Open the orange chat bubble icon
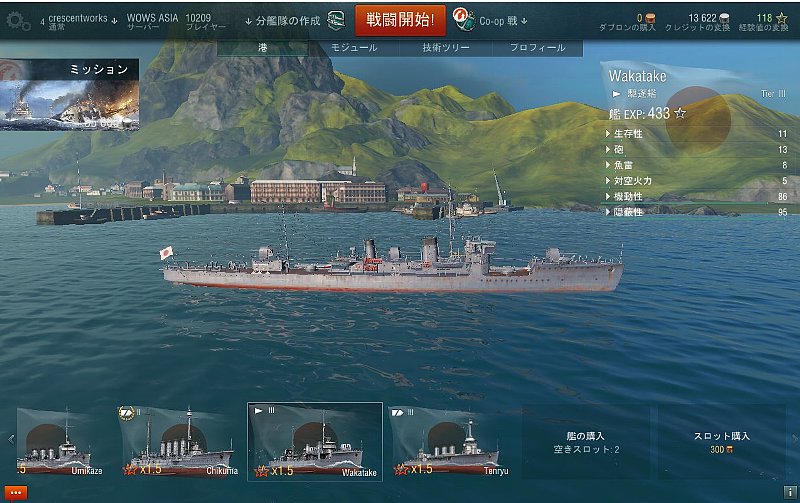 (15, 493)
